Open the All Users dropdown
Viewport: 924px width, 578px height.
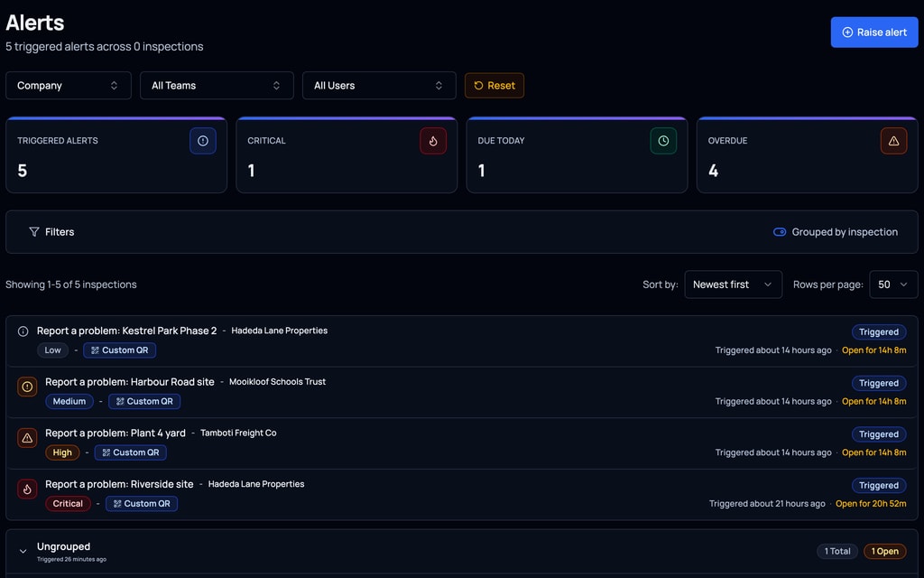[379, 86]
